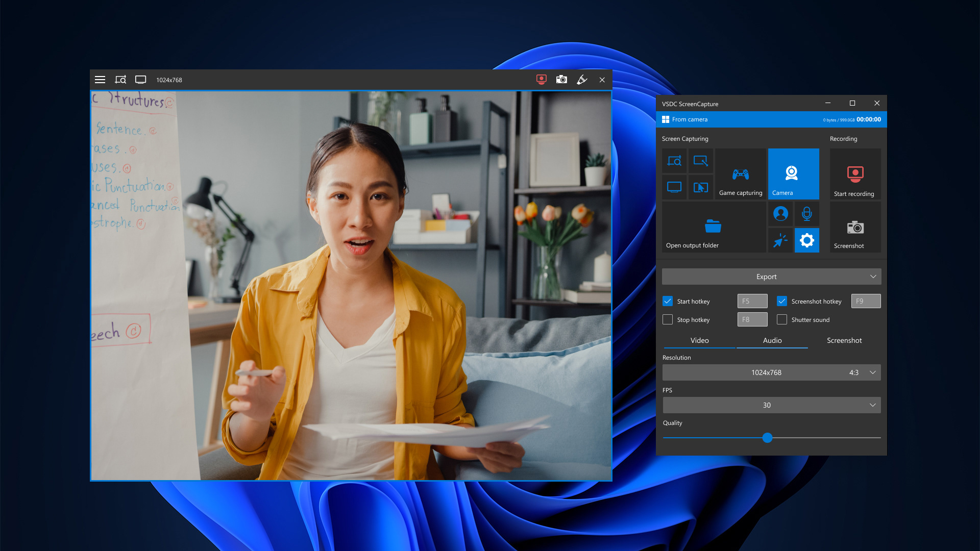Enable the Shutter sound checkbox

[x=781, y=319]
